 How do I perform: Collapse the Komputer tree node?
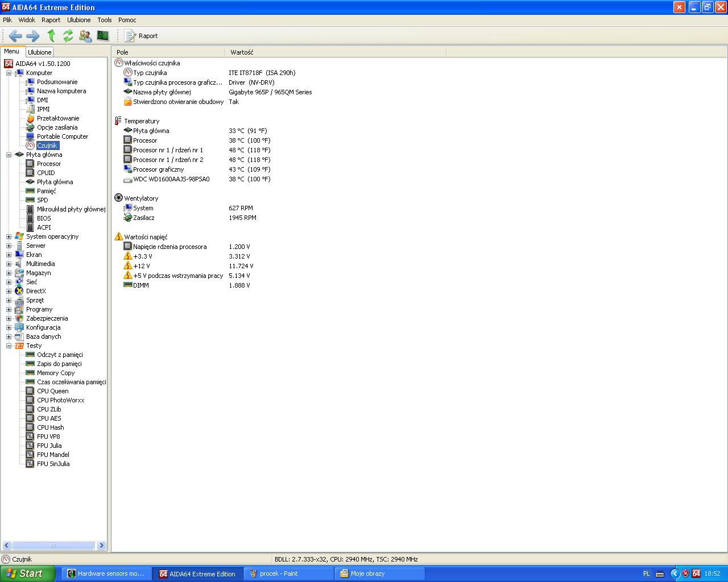tap(9, 73)
